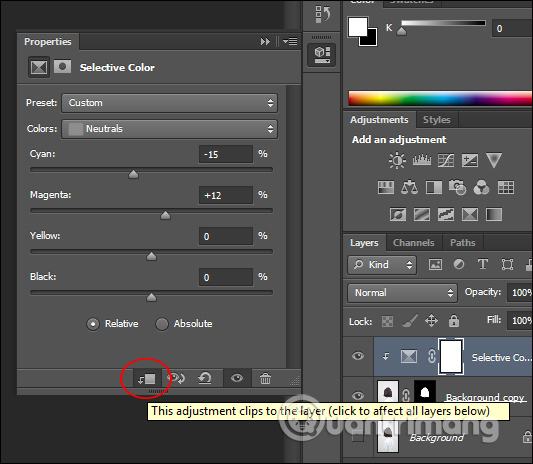Click the reset adjustment defaults icon
Viewport: 533px width, 464px height.
click(x=205, y=378)
